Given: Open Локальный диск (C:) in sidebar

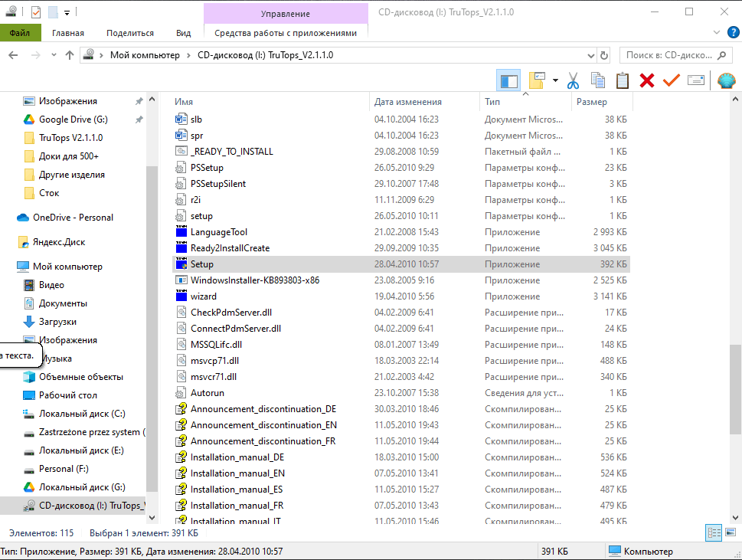Looking at the screenshot, I should pyautogui.click(x=82, y=413).
